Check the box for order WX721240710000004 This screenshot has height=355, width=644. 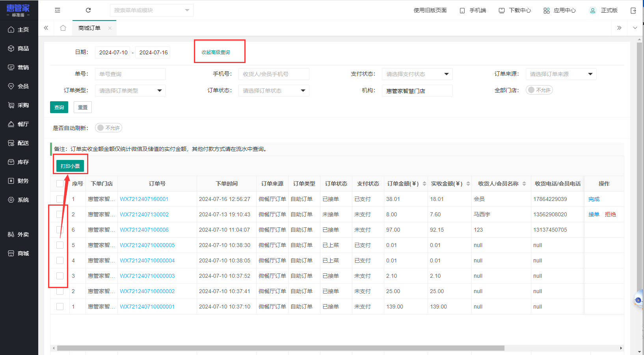click(60, 260)
